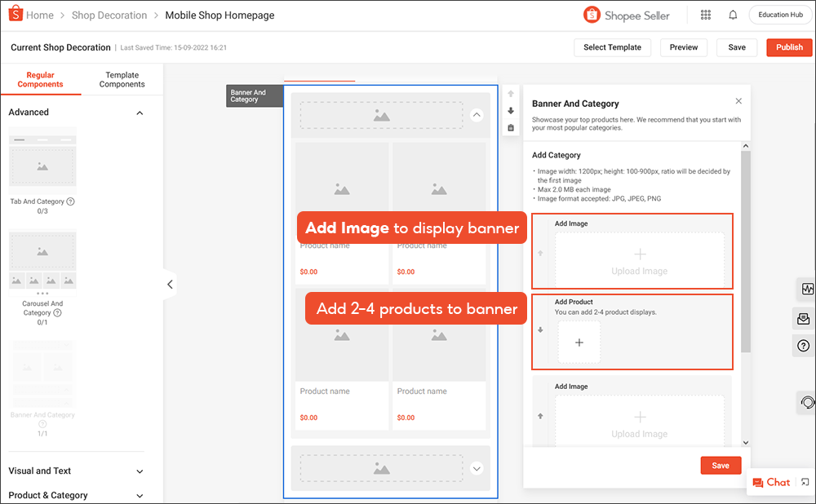
Task: Collapse the Advanced section
Action: coord(140,113)
